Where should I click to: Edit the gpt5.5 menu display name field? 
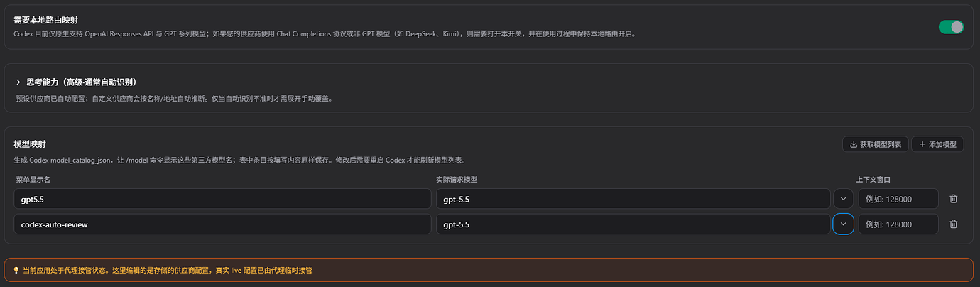[222, 199]
